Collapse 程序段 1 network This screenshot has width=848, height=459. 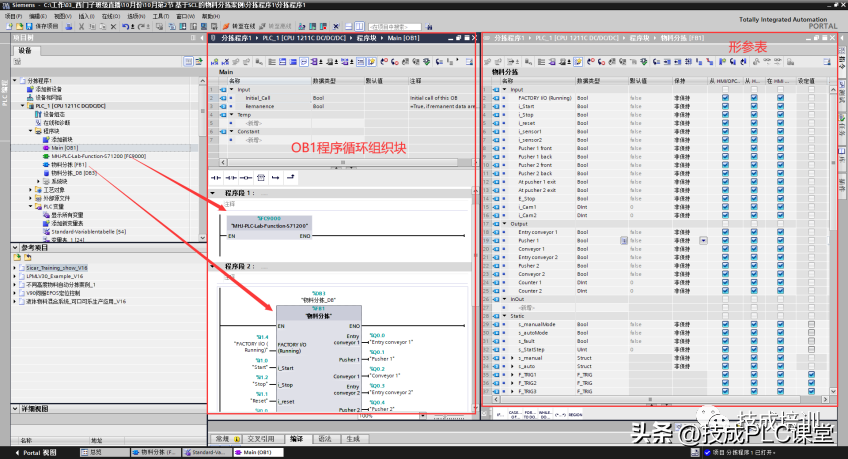tap(213, 193)
